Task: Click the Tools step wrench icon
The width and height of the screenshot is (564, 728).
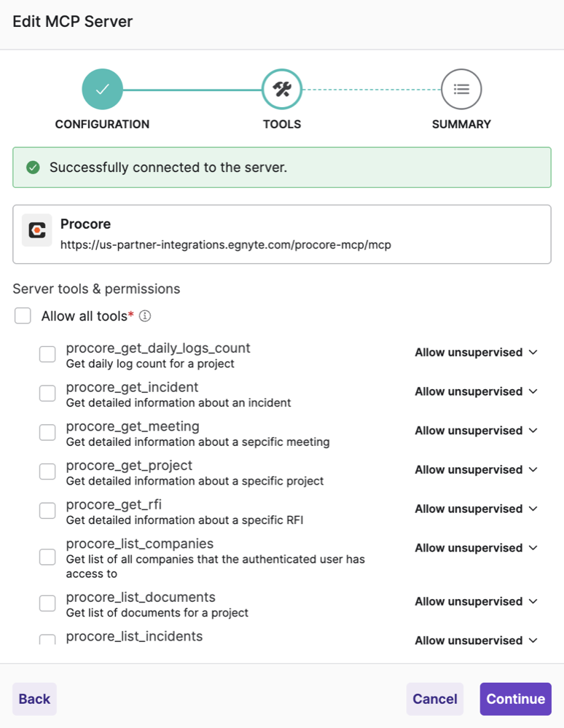Action: pos(282,89)
